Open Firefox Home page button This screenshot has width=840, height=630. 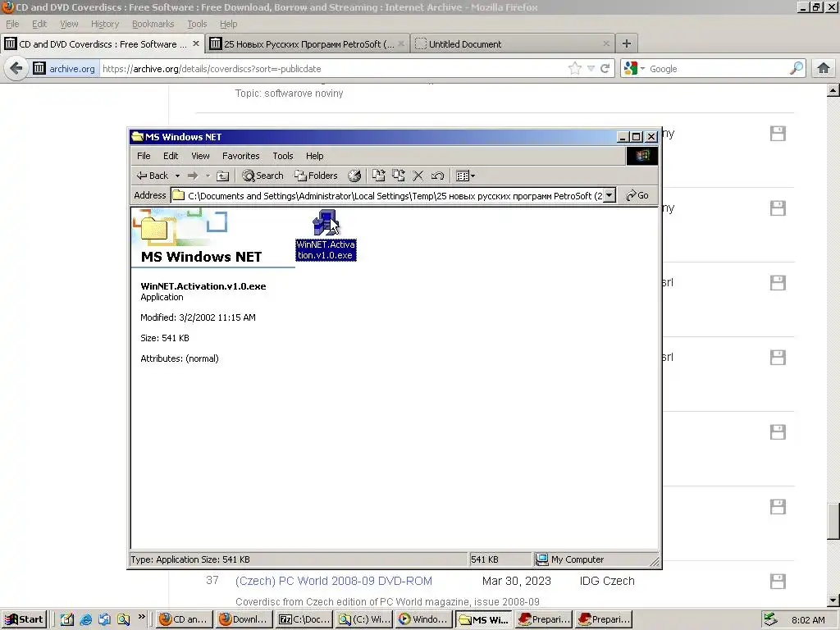tap(824, 69)
